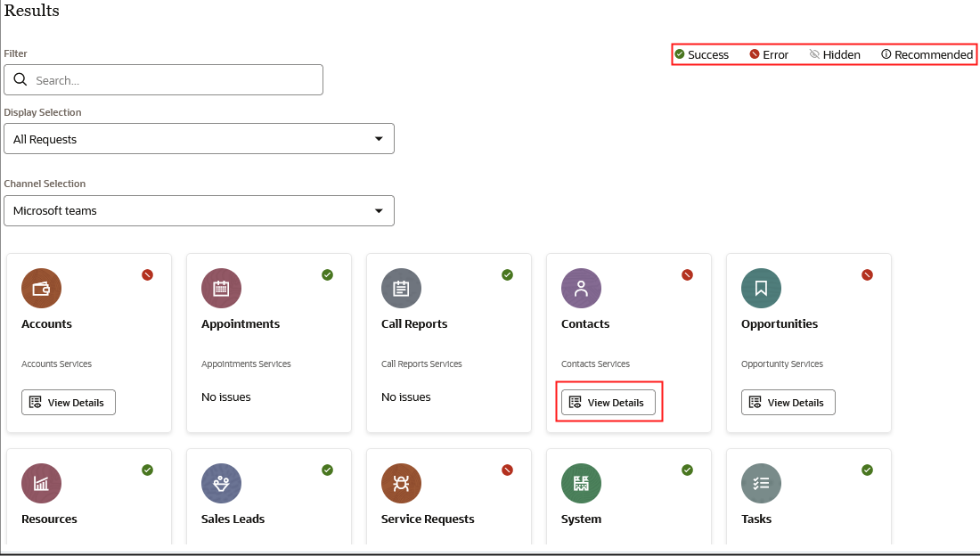Image resolution: width=980 pixels, height=556 pixels.
Task: Select the Opportunities bookmark icon
Action: point(761,289)
